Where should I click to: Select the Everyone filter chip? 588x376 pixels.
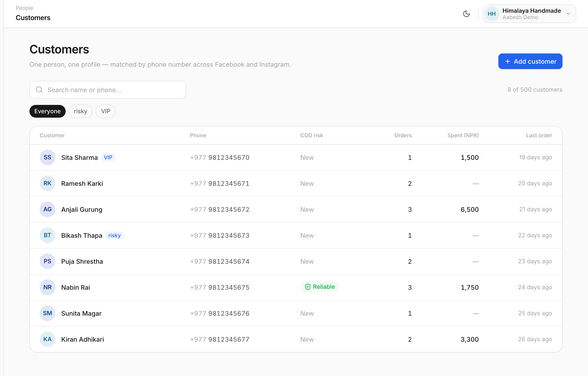coord(47,111)
